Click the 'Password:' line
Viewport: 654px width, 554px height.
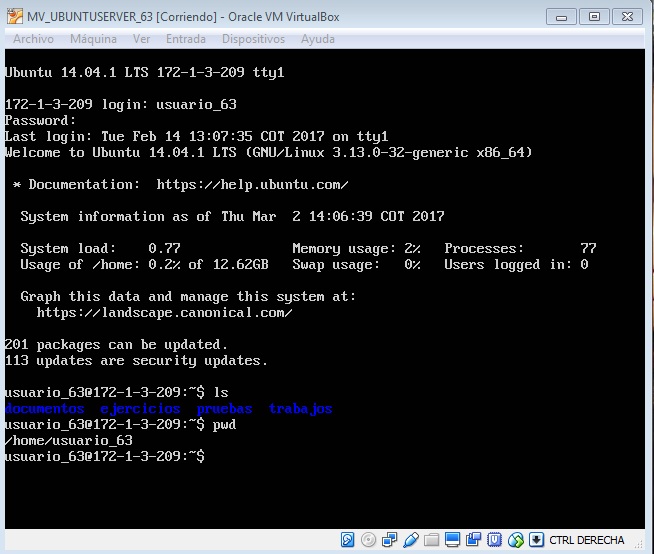click(x=40, y=121)
